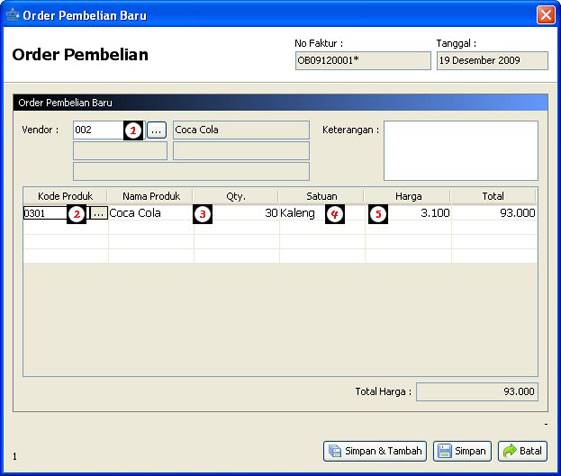
Task: Sort by the Harga column header
Action: pos(408,196)
